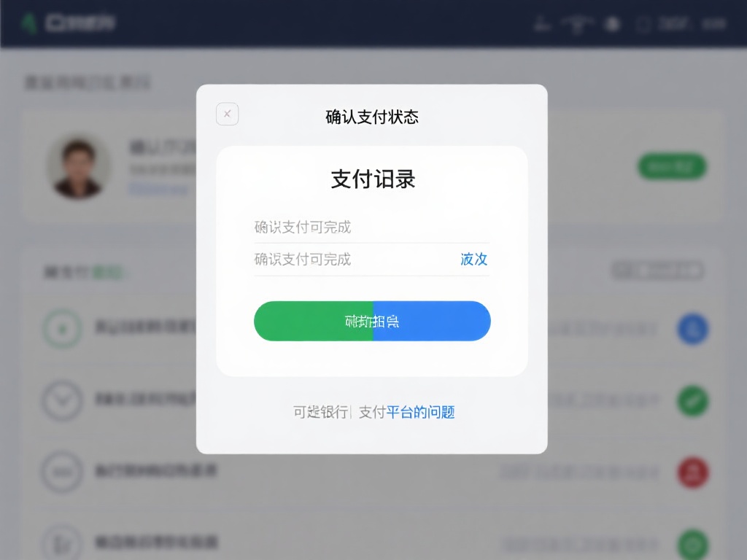This screenshot has height=560, width=747.
Task: Click the 可能银行 text at dialog bottom
Action: [x=320, y=412]
